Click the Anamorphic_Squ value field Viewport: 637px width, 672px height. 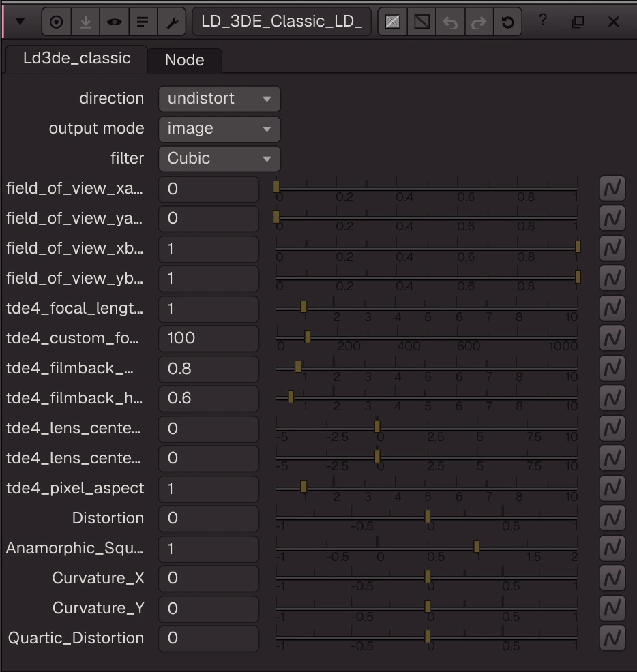209,549
